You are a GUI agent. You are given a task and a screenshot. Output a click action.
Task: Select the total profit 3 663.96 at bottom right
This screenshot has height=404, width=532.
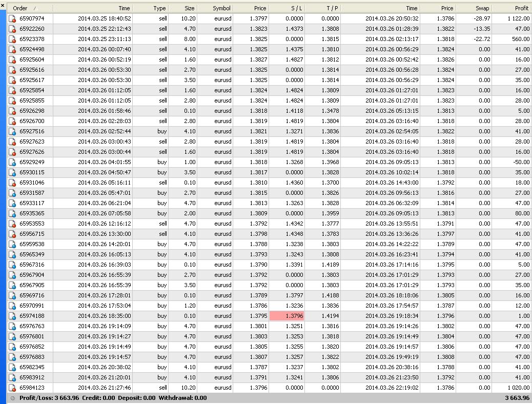coord(517,398)
